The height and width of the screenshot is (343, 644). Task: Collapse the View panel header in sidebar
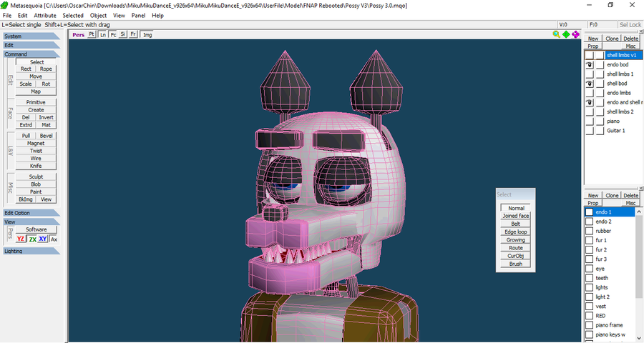tap(31, 222)
